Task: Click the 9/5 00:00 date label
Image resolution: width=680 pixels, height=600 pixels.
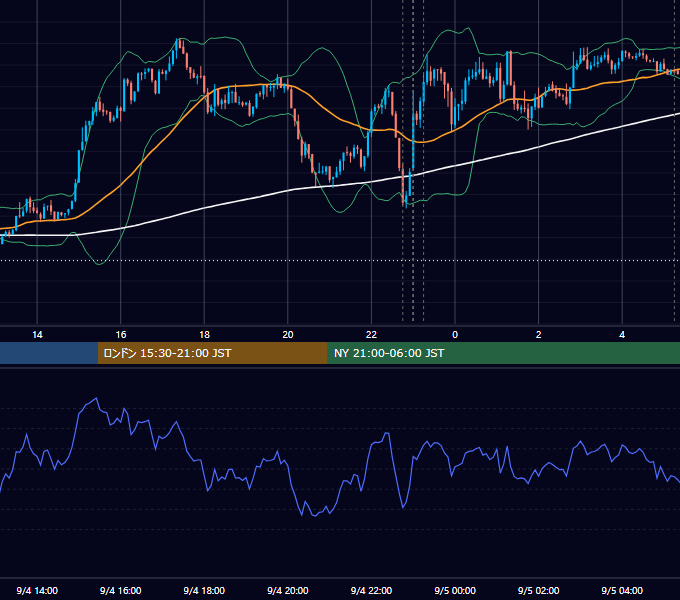Action: click(x=455, y=590)
